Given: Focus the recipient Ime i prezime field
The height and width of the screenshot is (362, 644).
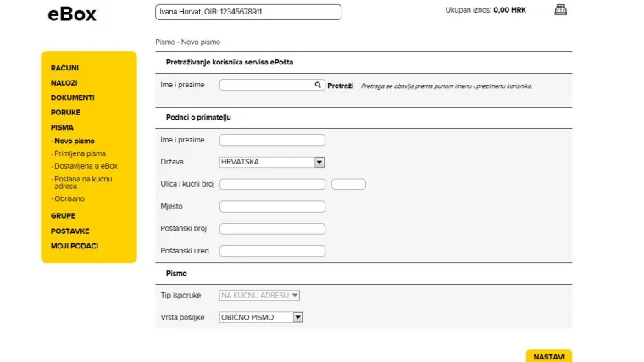Looking at the screenshot, I should [272, 140].
